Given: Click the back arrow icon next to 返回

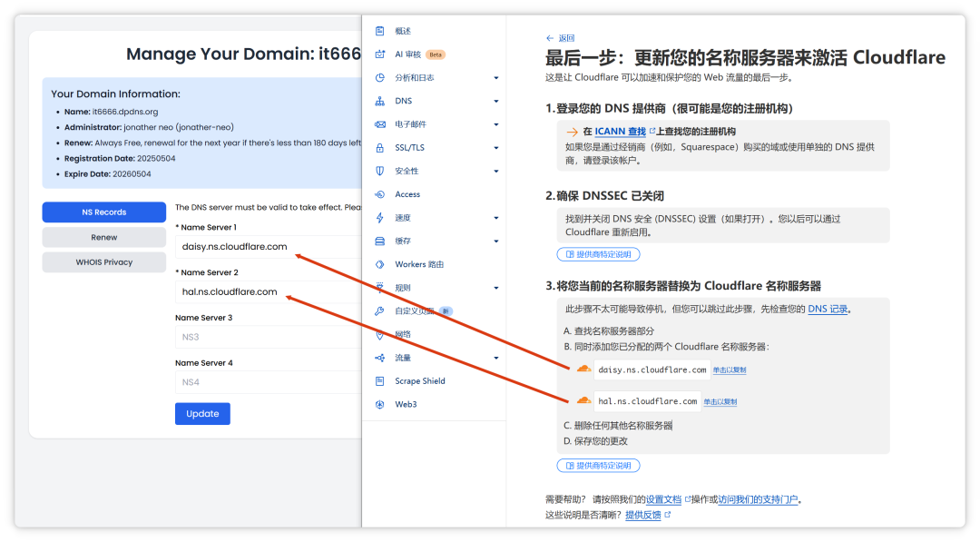Looking at the screenshot, I should (549, 38).
